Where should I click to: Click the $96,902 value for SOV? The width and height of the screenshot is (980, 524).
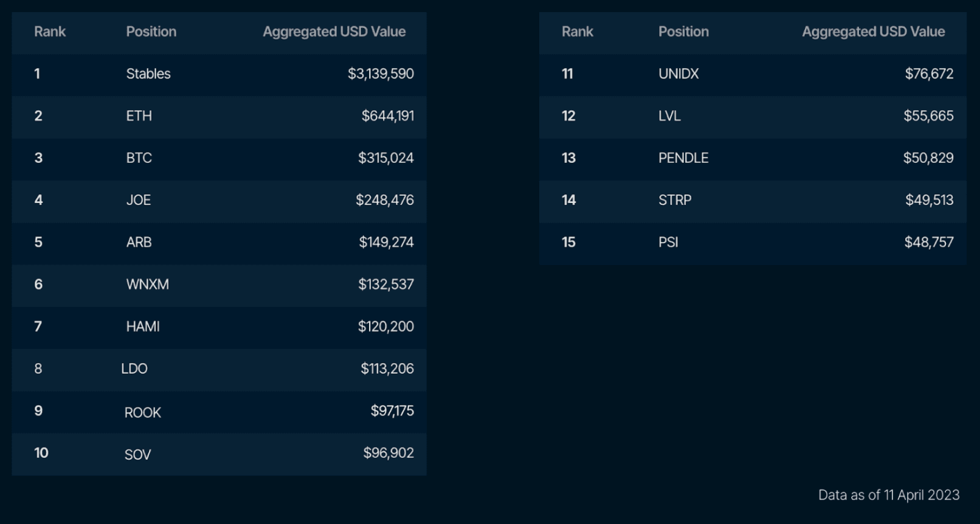[x=388, y=453]
